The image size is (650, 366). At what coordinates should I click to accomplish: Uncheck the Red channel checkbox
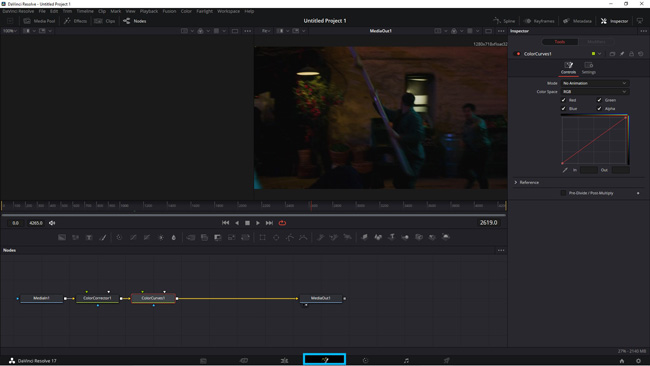click(x=563, y=100)
